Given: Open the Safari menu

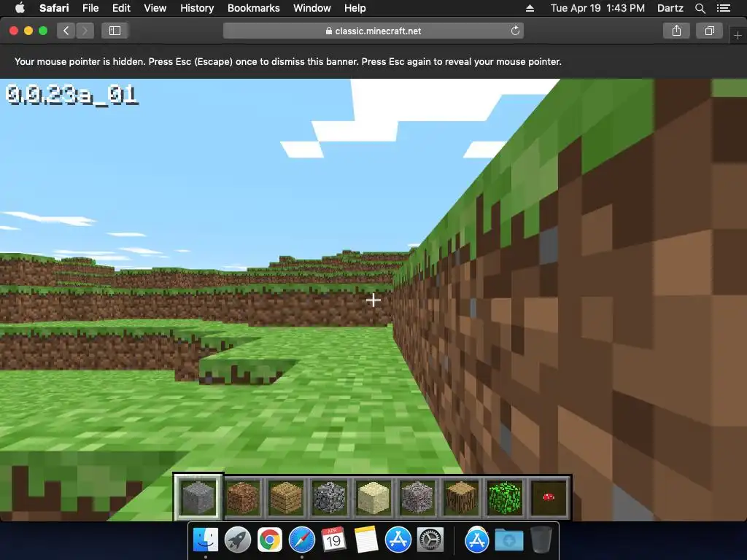Looking at the screenshot, I should pyautogui.click(x=54, y=8).
